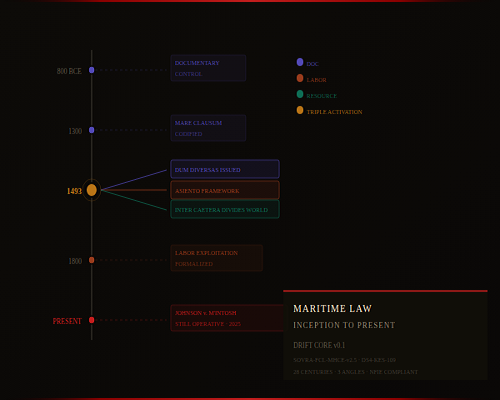Viewport: 500px width, 400px height.
Task: Click the TRIPLE ACTIVATION legend label
Action: click(334, 112)
